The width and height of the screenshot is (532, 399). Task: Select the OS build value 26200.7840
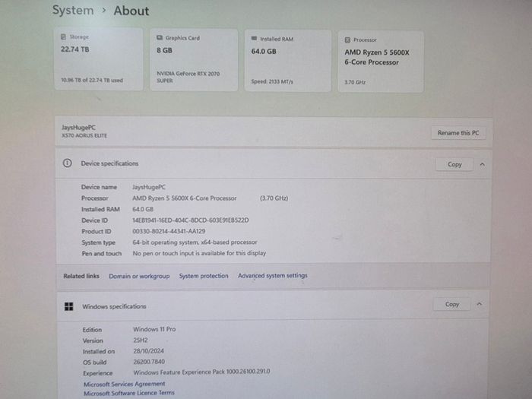point(149,362)
